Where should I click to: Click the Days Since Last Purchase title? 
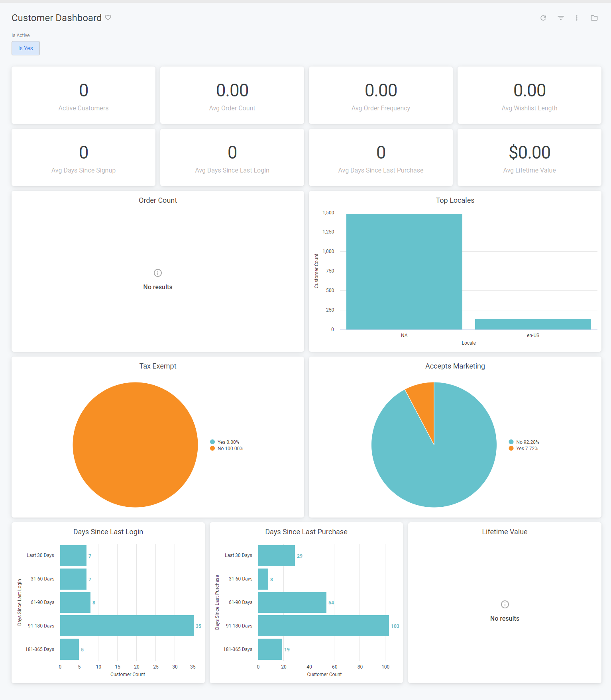pyautogui.click(x=306, y=532)
